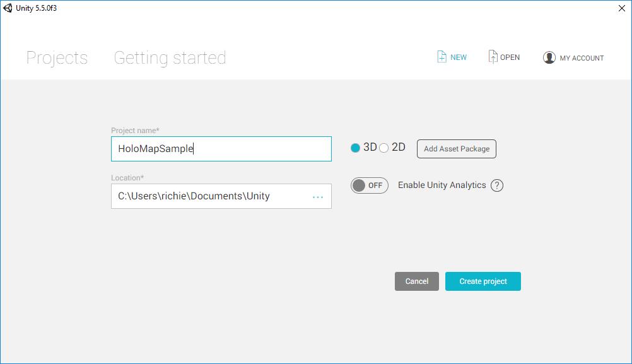The width and height of the screenshot is (632, 364).
Task: Click the My Account avatar icon
Action: coord(549,57)
